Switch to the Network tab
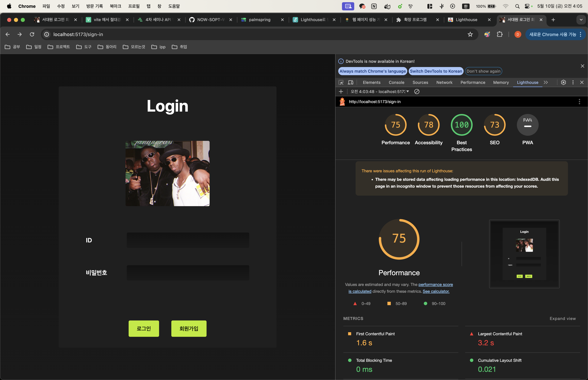 click(x=444, y=82)
